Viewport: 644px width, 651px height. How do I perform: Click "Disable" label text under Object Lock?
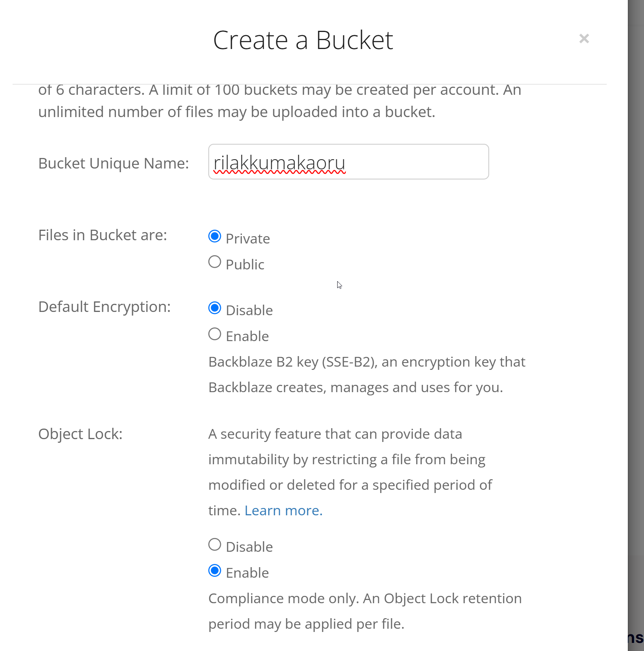point(249,547)
